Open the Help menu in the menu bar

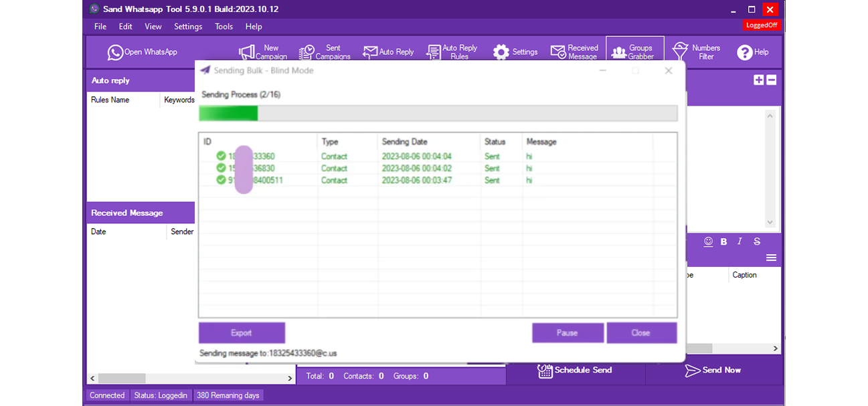point(254,27)
